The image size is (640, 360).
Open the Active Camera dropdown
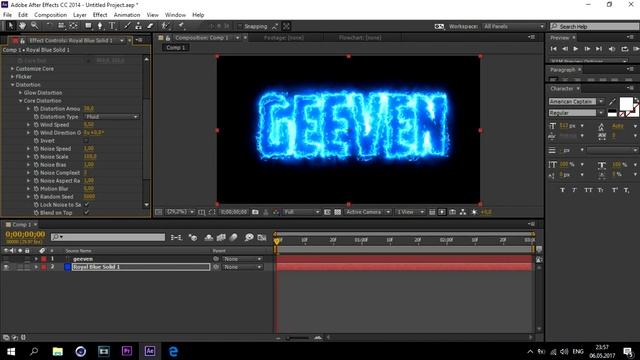tap(368, 212)
